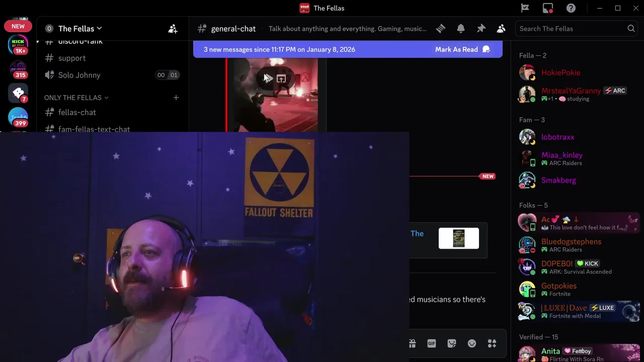The width and height of the screenshot is (644, 362).
Task: Click the Folks — 5 role header
Action: pos(533,205)
